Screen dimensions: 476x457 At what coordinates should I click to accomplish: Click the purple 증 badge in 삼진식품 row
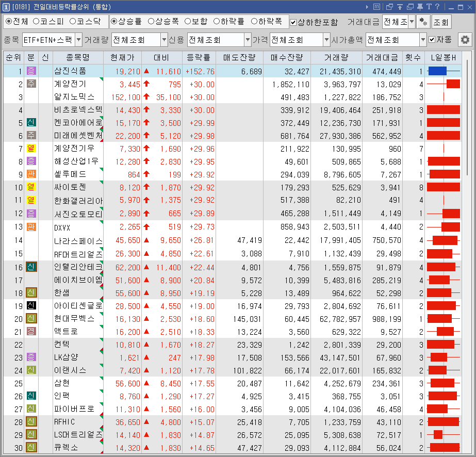coord(31,71)
